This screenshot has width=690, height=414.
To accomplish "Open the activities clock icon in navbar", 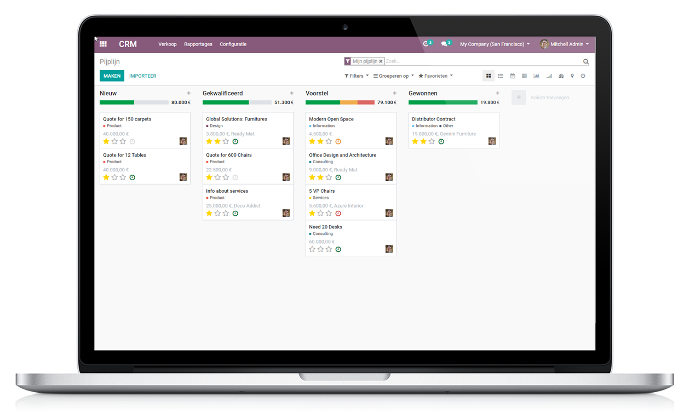I will 426,44.
